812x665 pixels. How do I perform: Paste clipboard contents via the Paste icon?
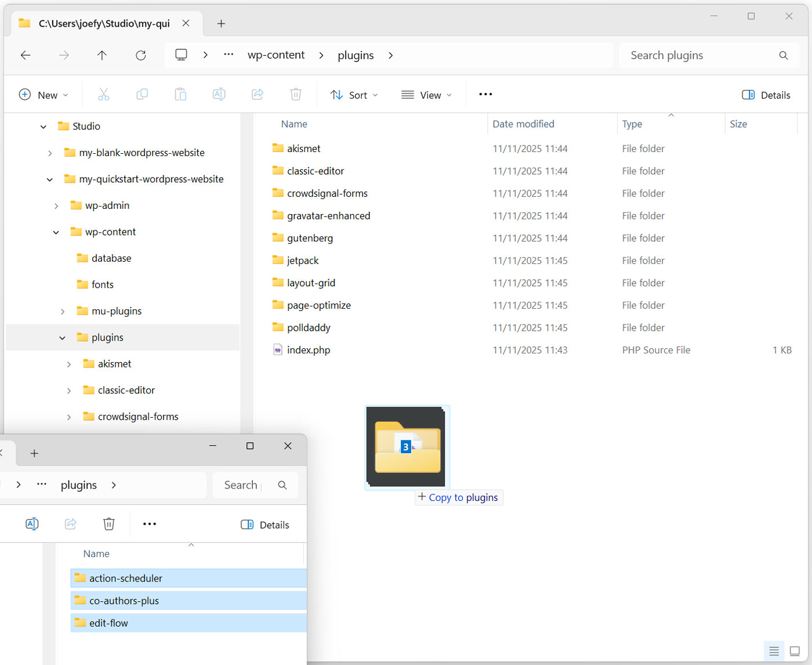180,94
